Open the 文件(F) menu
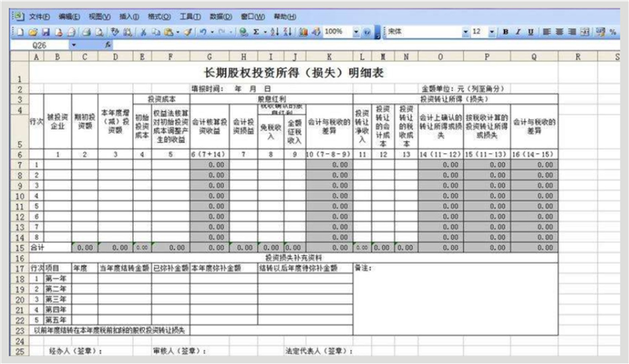This screenshot has height=364, width=629. 39,17
